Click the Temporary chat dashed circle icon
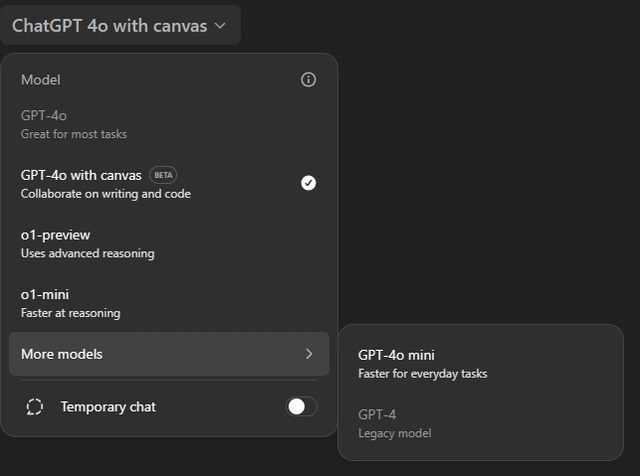 [x=35, y=407]
